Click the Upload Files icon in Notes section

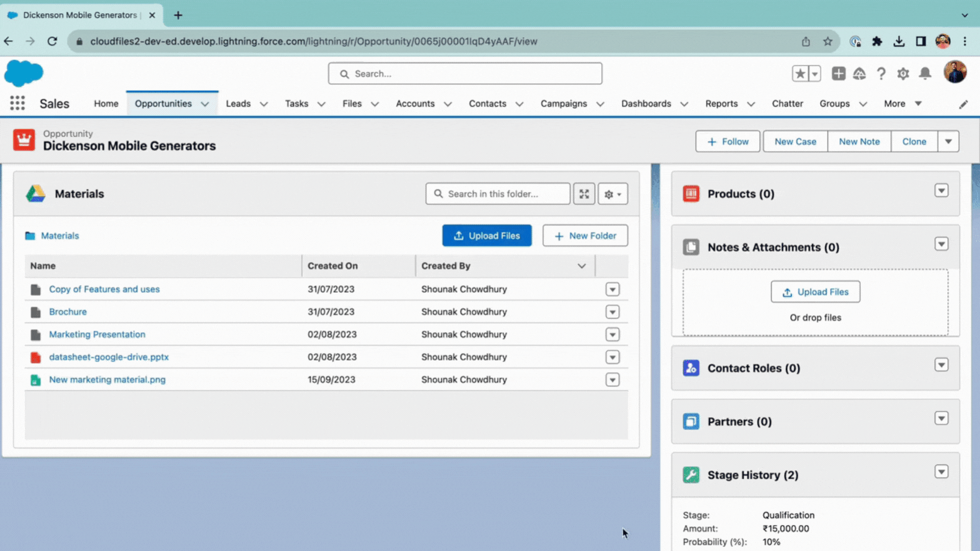pyautogui.click(x=788, y=291)
